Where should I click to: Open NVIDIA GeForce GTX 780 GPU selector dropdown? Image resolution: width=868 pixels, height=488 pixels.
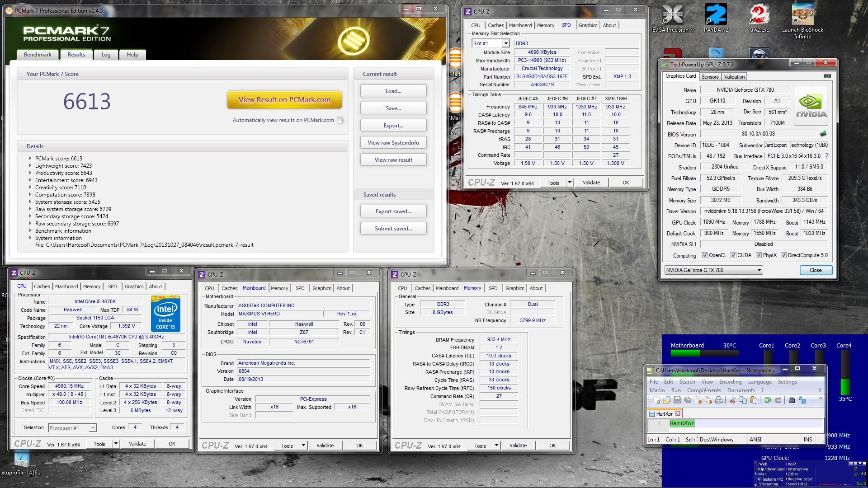point(713,270)
